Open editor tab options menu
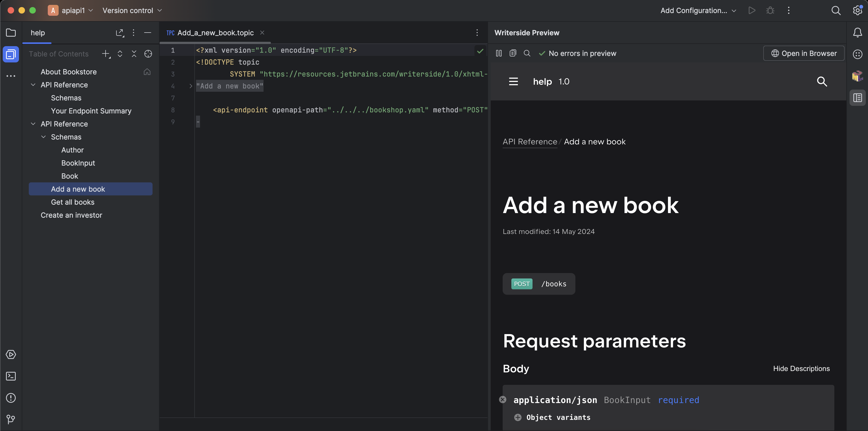This screenshot has width=868, height=431. (477, 33)
